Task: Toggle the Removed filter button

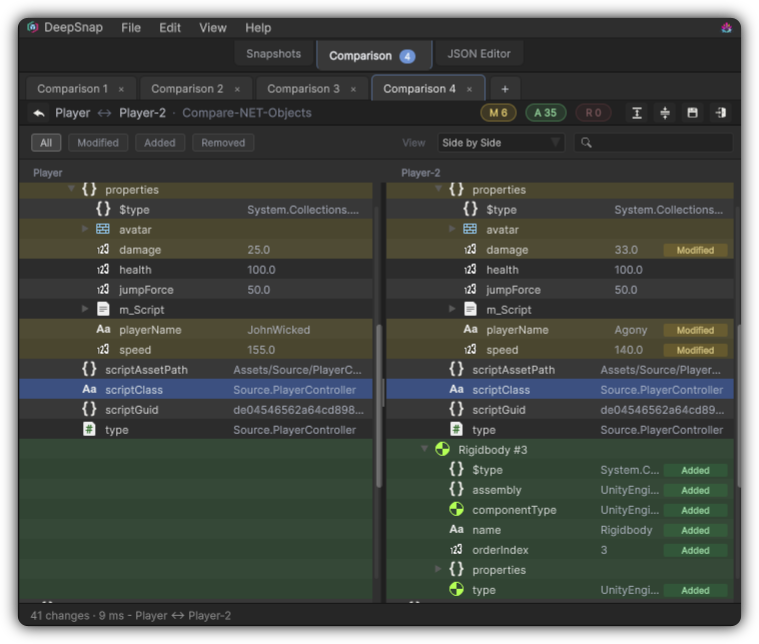Action: click(223, 143)
